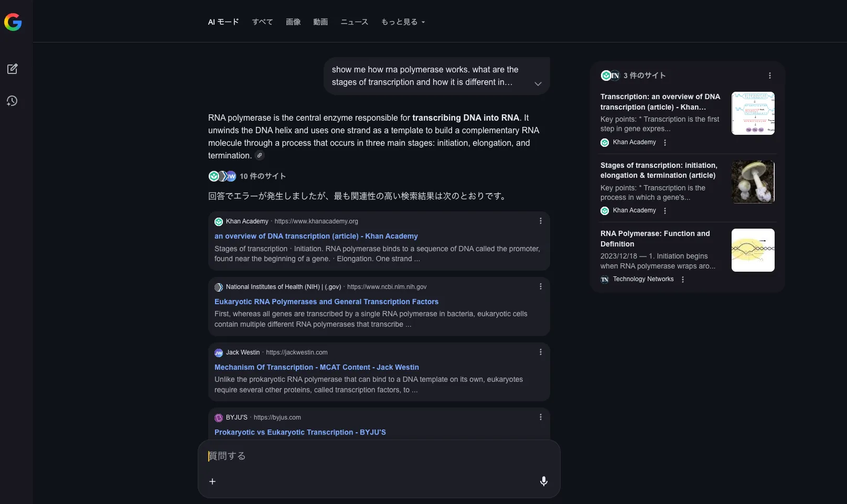The width and height of the screenshot is (847, 504).
Task: Click the Khan Academy favicon in results
Action: (x=219, y=221)
